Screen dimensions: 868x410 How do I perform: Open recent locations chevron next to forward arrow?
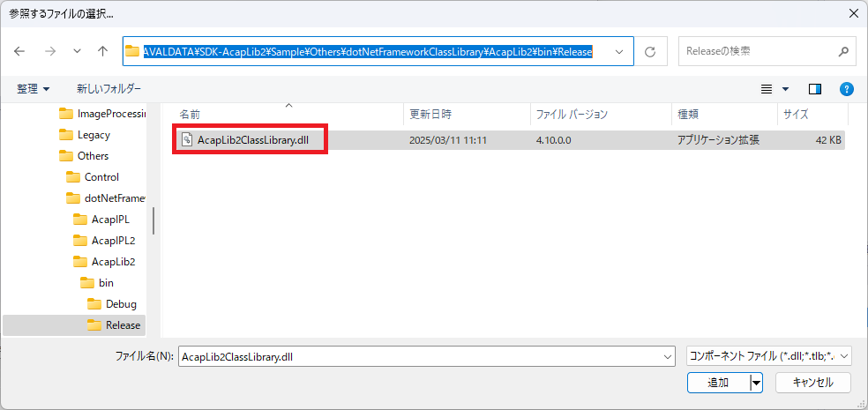pyautogui.click(x=77, y=51)
